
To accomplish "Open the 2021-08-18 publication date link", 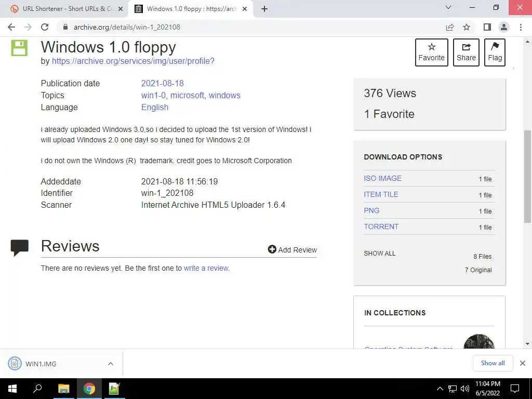I will point(162,84).
